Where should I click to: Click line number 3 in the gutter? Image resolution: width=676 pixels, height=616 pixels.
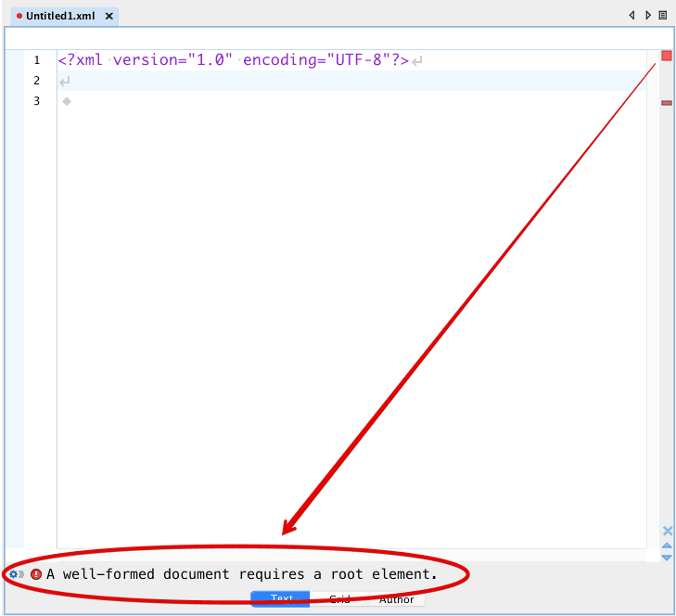(37, 101)
